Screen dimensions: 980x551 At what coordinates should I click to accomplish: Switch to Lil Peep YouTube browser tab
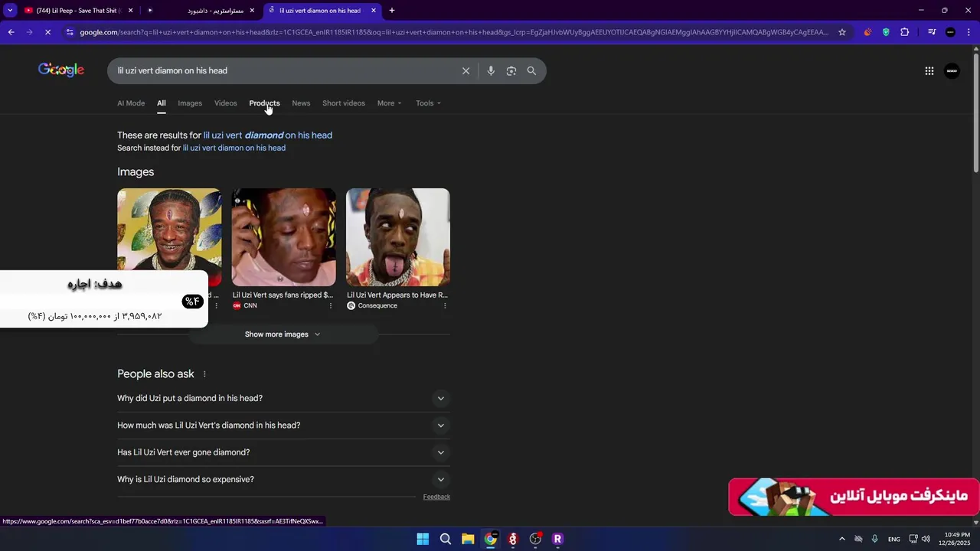click(79, 11)
